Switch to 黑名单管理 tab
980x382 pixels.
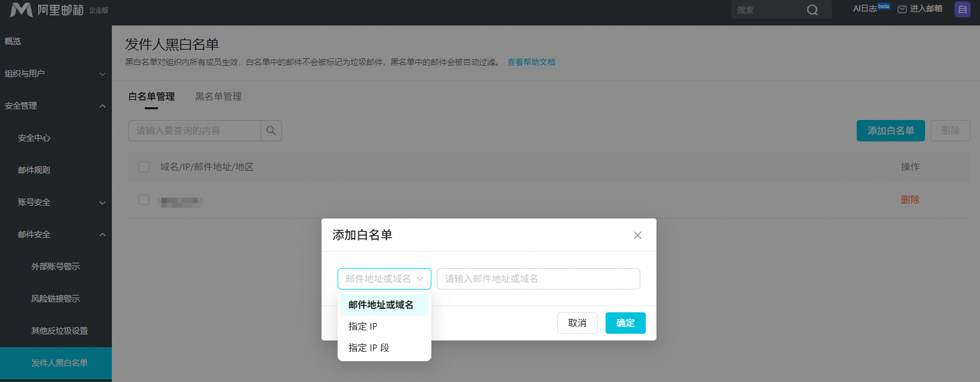coord(218,97)
